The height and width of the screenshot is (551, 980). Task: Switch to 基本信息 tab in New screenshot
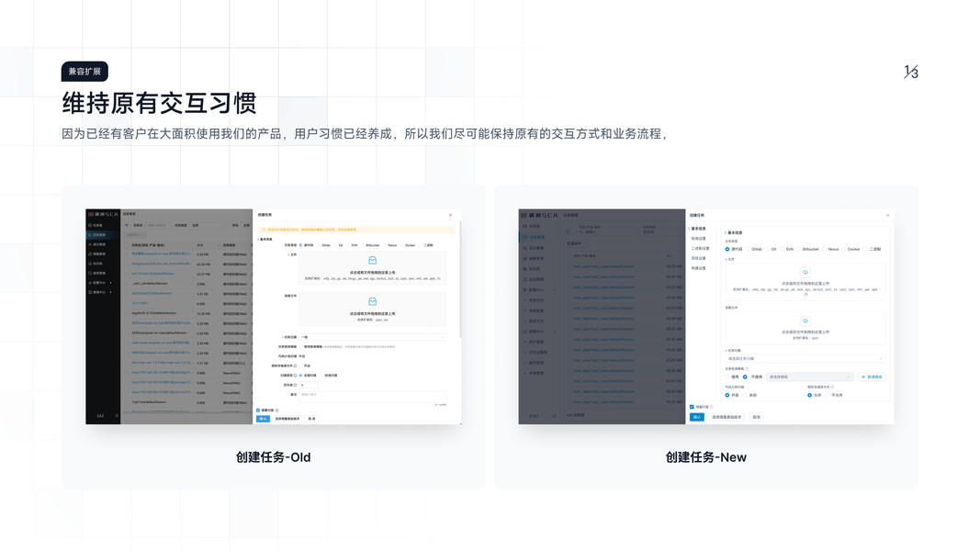click(x=698, y=229)
